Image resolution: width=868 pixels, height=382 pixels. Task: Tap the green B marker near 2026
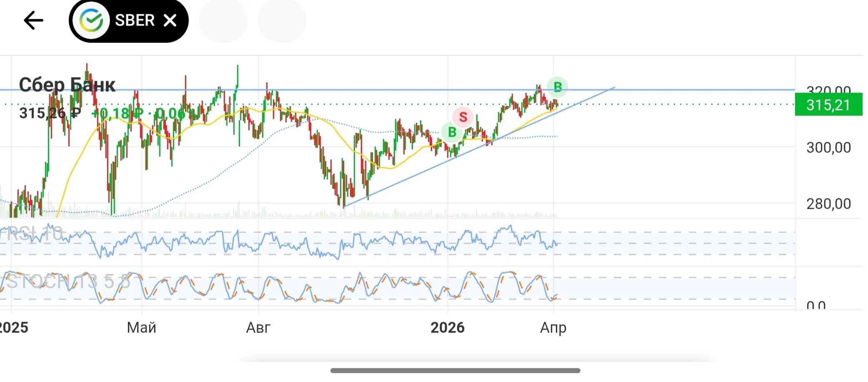452,132
